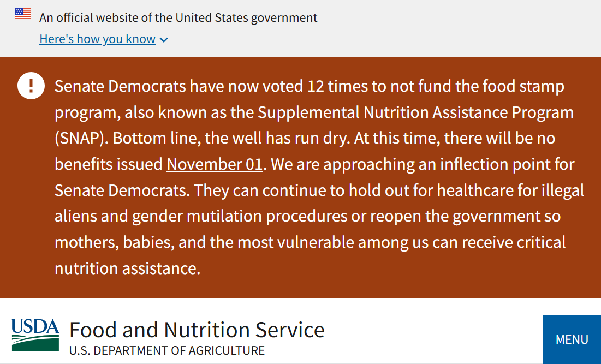
Task: Click "mothers, babies" in the alert text
Action: coord(112,242)
